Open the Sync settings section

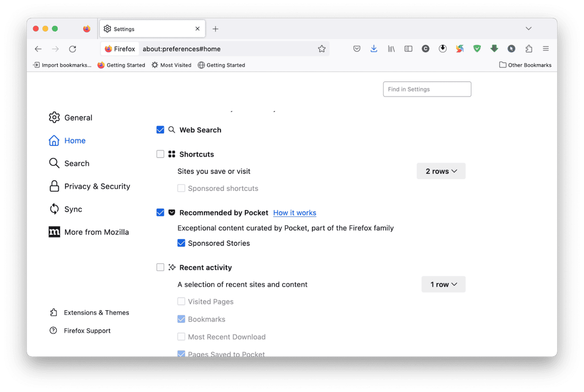point(75,209)
